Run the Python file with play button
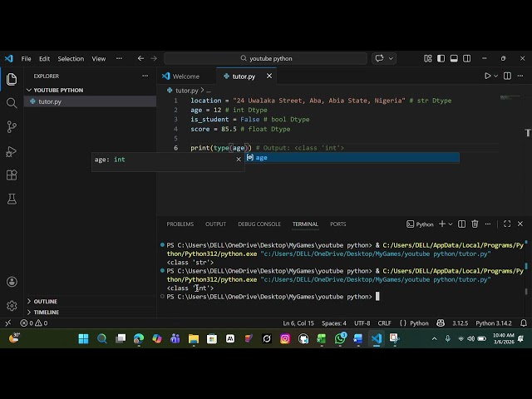This screenshot has width=532, height=399. tap(488, 76)
